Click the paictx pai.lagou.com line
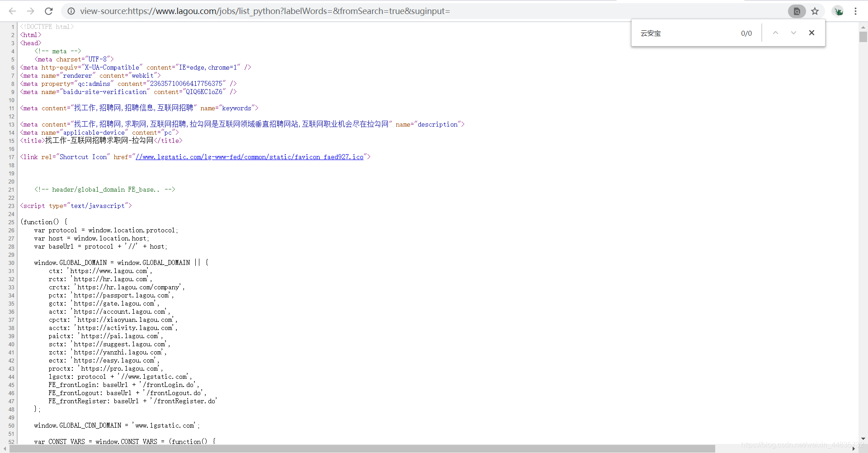 point(106,336)
